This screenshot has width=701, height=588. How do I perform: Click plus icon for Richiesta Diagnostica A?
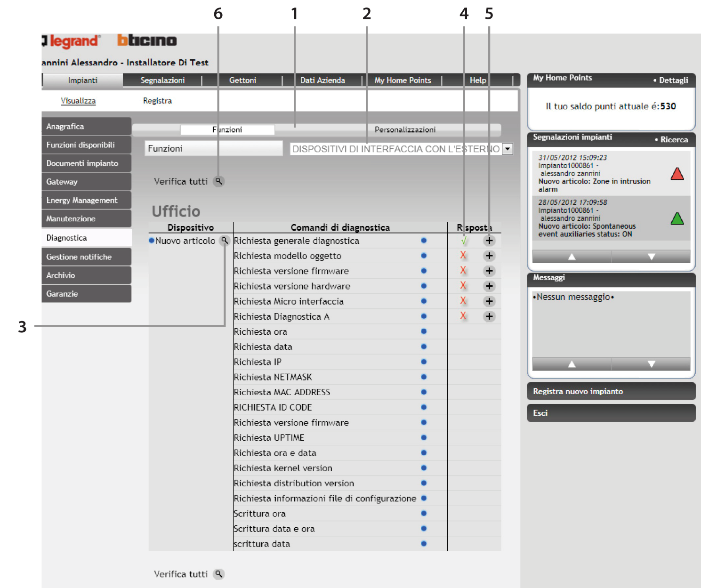[489, 316]
